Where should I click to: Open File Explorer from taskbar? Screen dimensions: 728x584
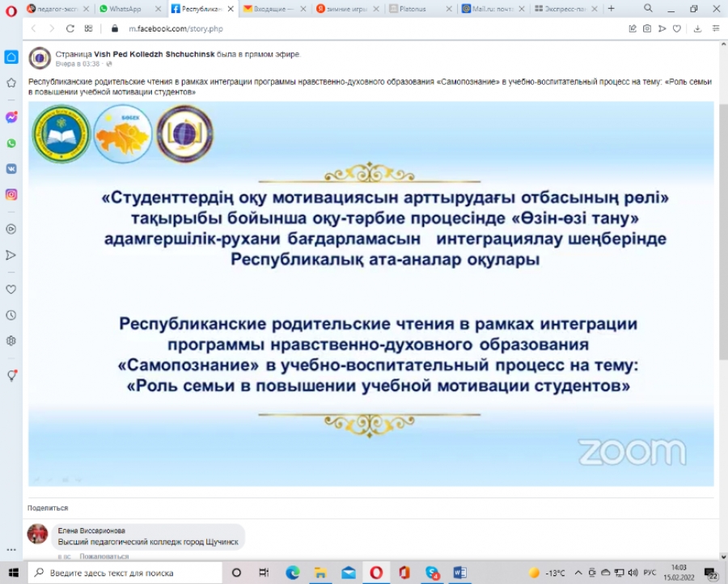pyautogui.click(x=320, y=573)
